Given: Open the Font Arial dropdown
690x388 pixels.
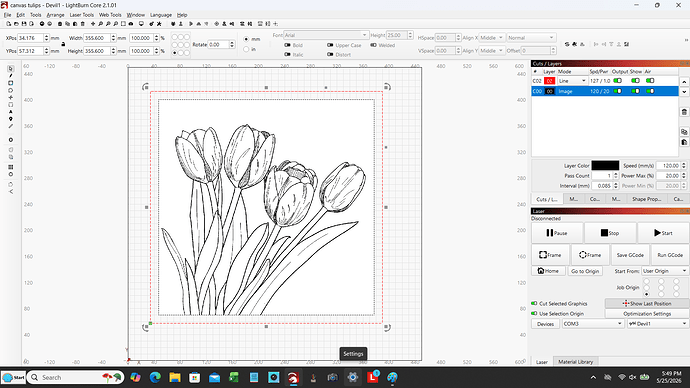Looking at the screenshot, I should click(x=326, y=35).
